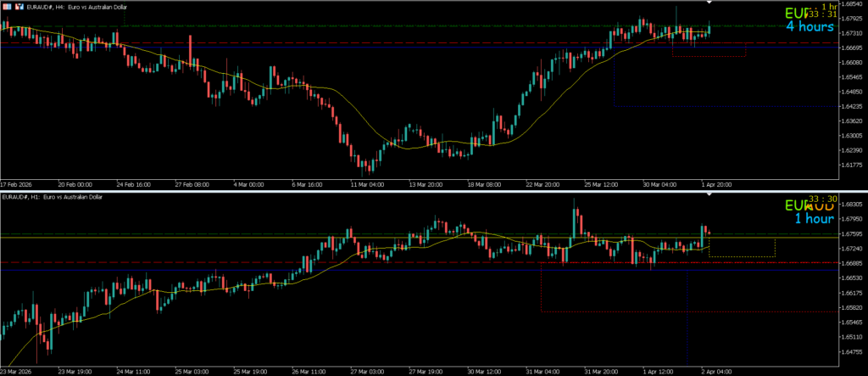The height and width of the screenshot is (376, 868).
Task: Click the 1.66695 price on the H4 scale
Action: (848, 48)
